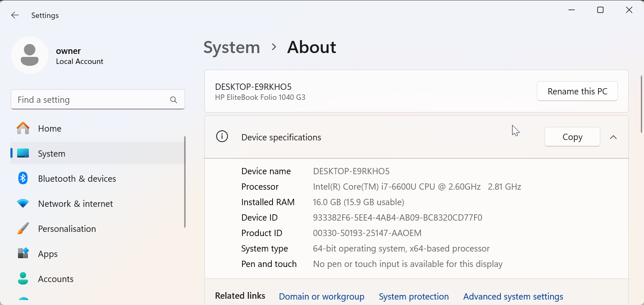Select System in the sidebar
Image resolution: width=644 pixels, height=305 pixels.
click(51, 153)
